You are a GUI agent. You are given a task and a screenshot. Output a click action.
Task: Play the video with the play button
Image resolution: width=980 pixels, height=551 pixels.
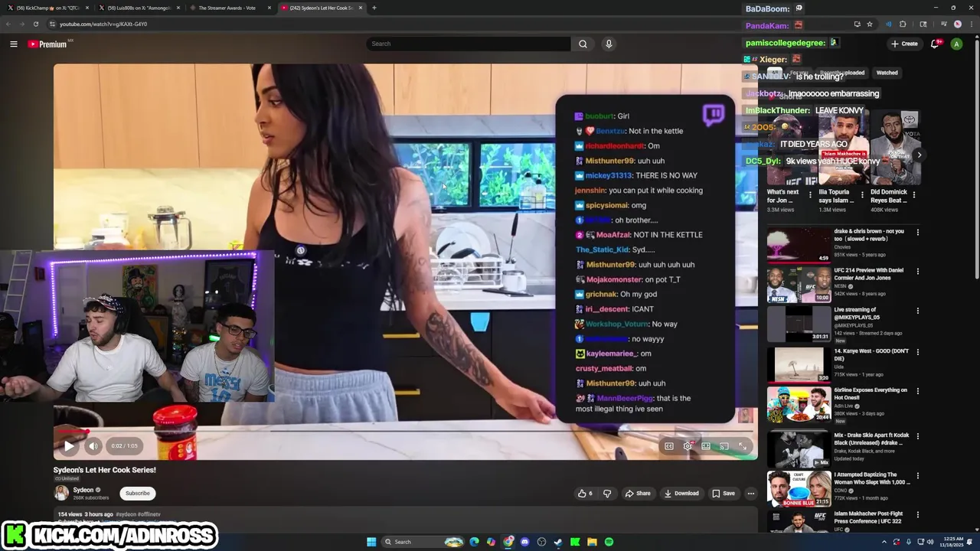pyautogui.click(x=69, y=446)
